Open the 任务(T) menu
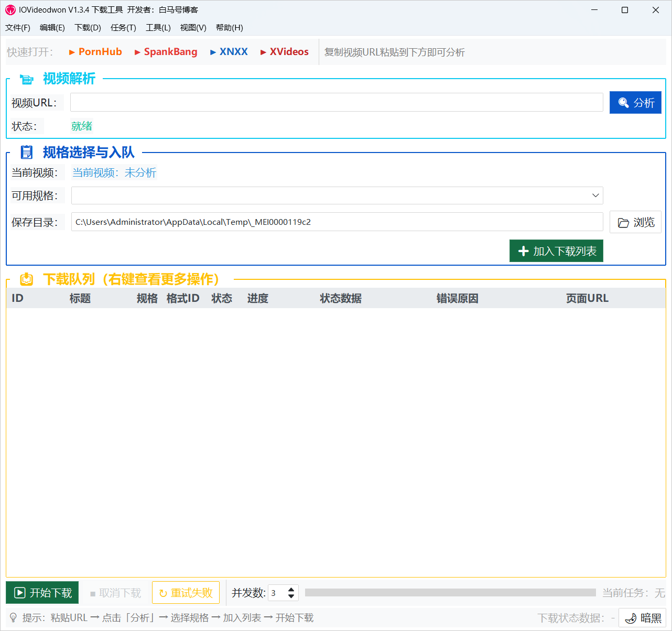Viewport: 672px width, 631px height. tap(123, 28)
